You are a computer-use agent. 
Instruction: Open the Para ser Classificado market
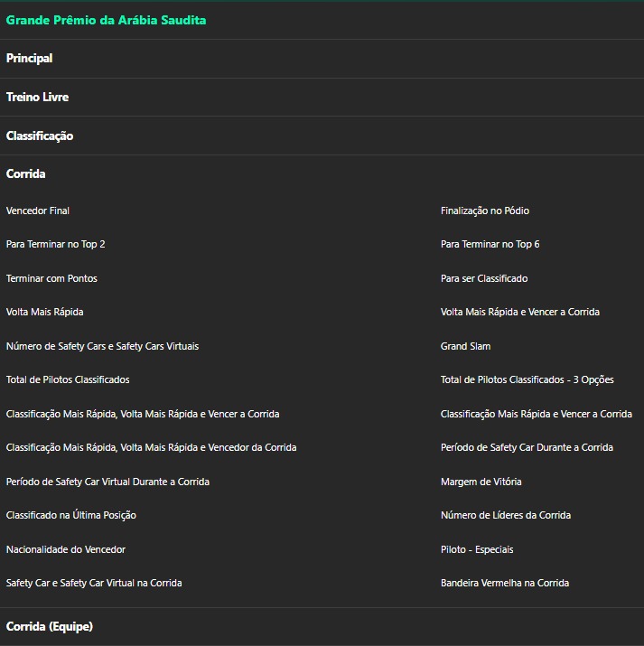[484, 279]
